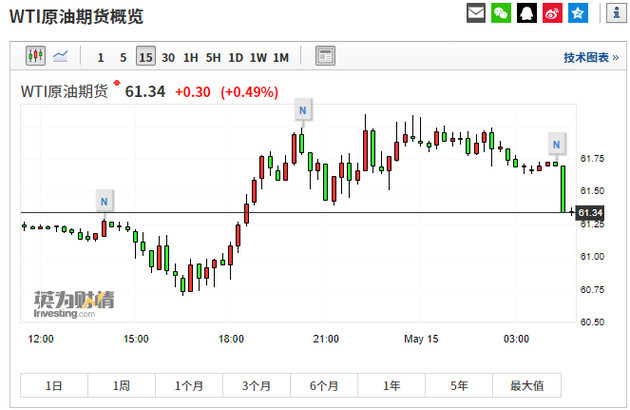
Task: Click the May 15 date axis label
Action: (x=421, y=339)
